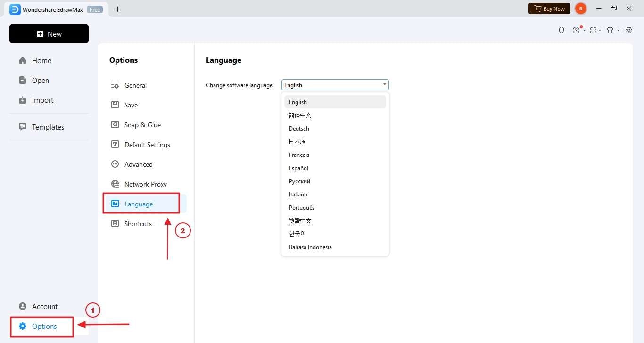The image size is (644, 343).
Task: Expand the help menu dropdown arrow
Action: [x=585, y=31]
